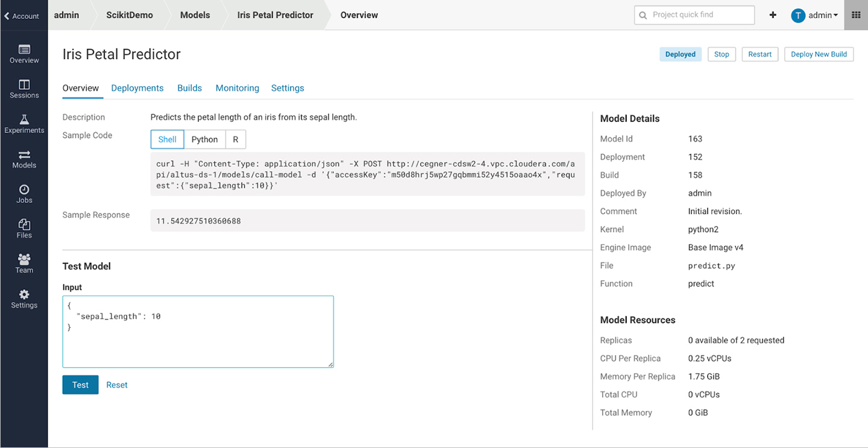
Task: Open the Settings gear icon
Action: (24, 294)
